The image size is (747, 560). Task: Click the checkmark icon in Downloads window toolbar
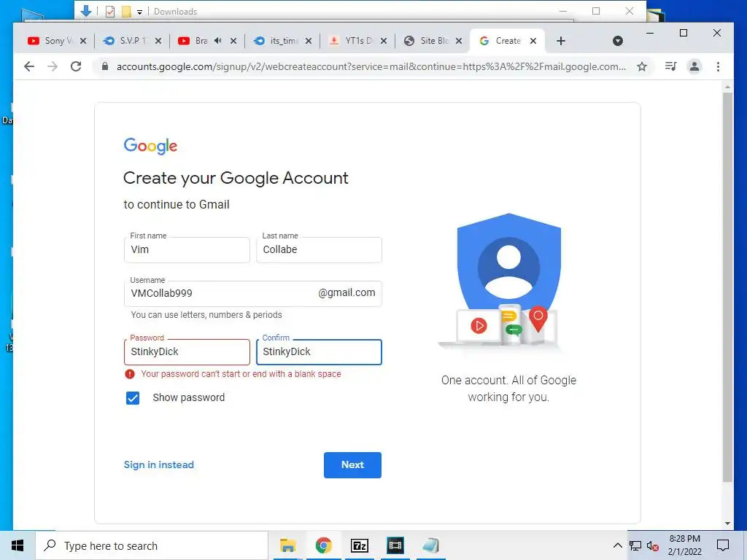110,12
